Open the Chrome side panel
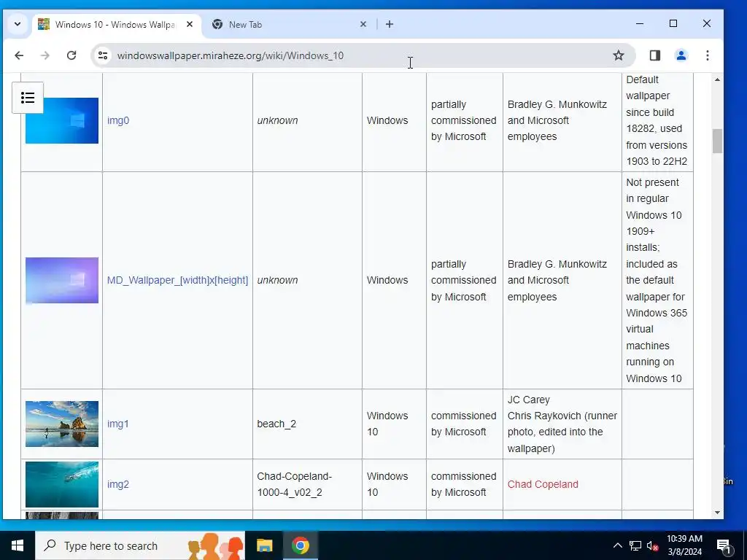The height and width of the screenshot is (560, 747). tap(655, 55)
